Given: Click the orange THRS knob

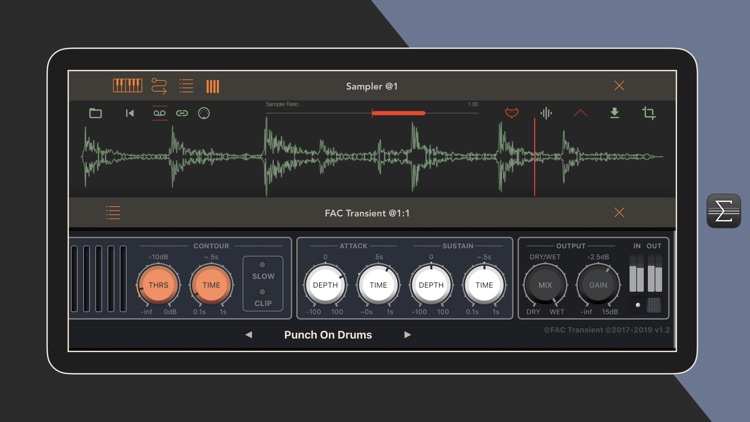Looking at the screenshot, I should [x=158, y=285].
